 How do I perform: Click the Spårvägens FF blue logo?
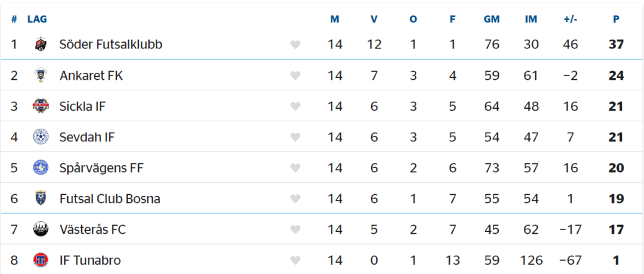40,168
